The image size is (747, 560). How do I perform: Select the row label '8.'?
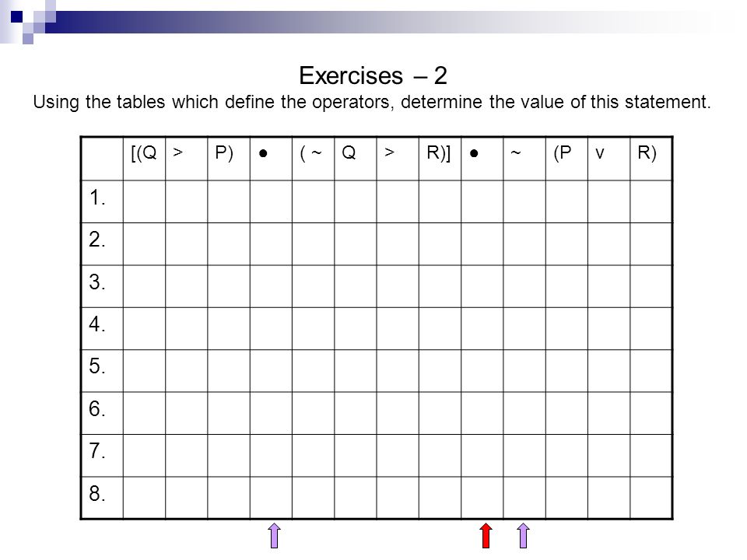tap(96, 493)
